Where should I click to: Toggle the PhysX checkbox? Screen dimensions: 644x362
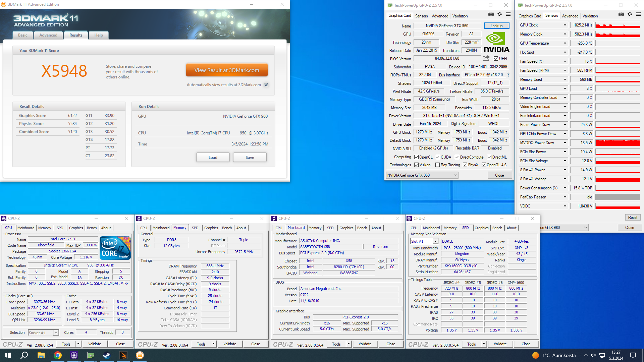click(x=465, y=165)
